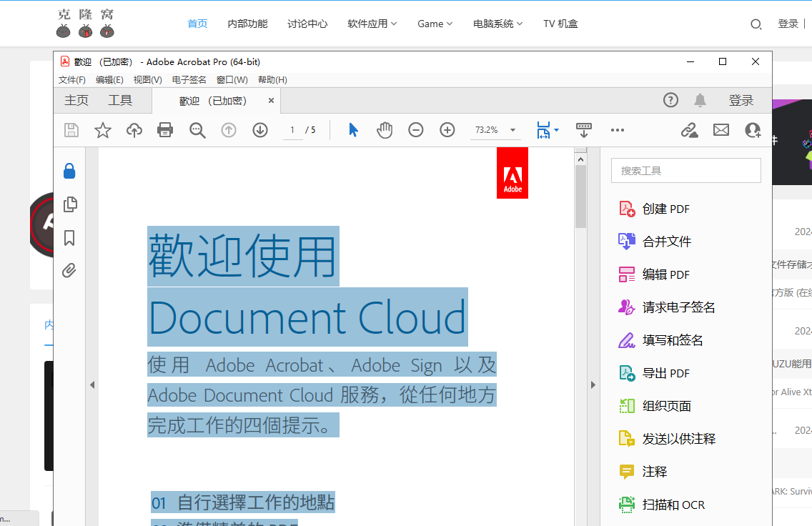Click the scrolling mode keyboard icon
812x526 pixels.
point(583,130)
